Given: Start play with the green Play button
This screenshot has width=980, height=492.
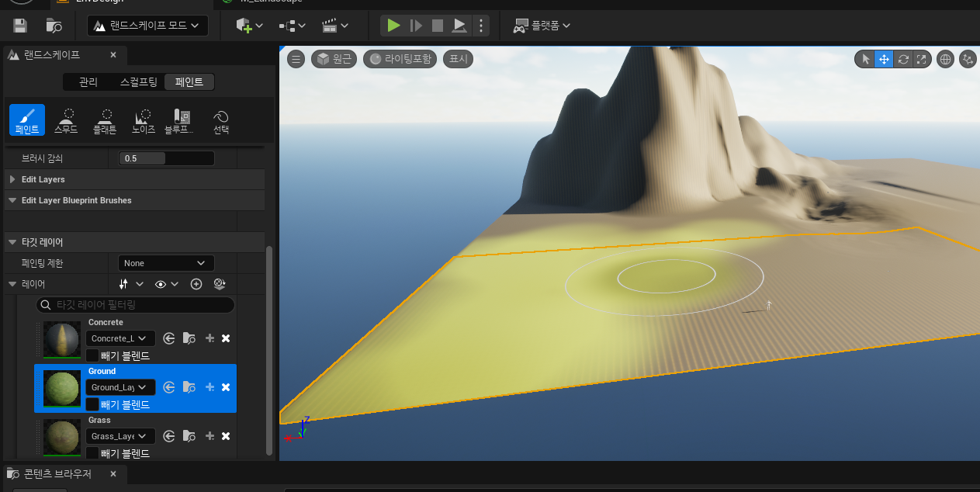Looking at the screenshot, I should pos(393,26).
